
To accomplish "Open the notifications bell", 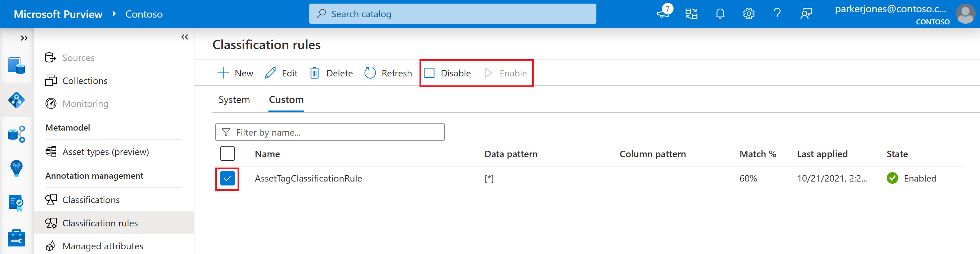I will (720, 14).
